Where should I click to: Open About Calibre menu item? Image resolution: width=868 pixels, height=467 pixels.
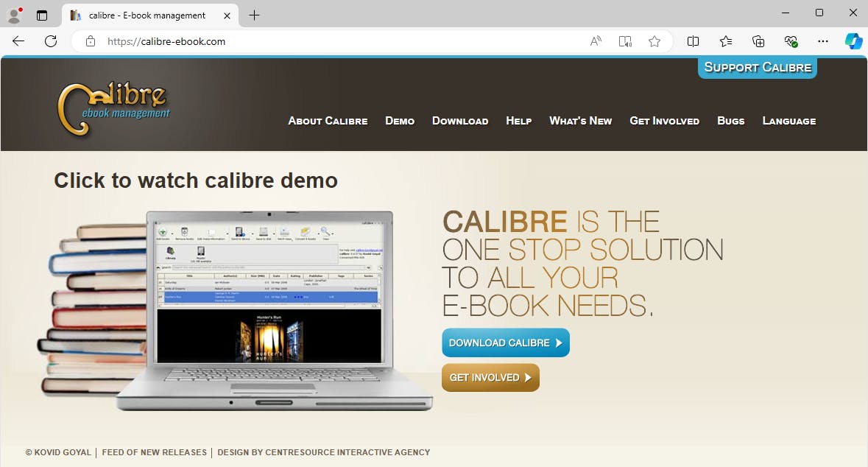point(328,121)
